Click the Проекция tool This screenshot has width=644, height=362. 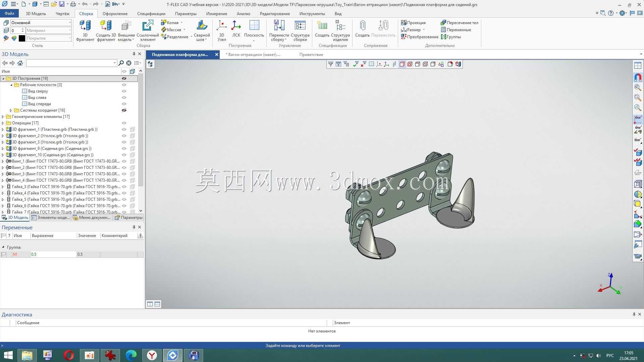point(413,23)
